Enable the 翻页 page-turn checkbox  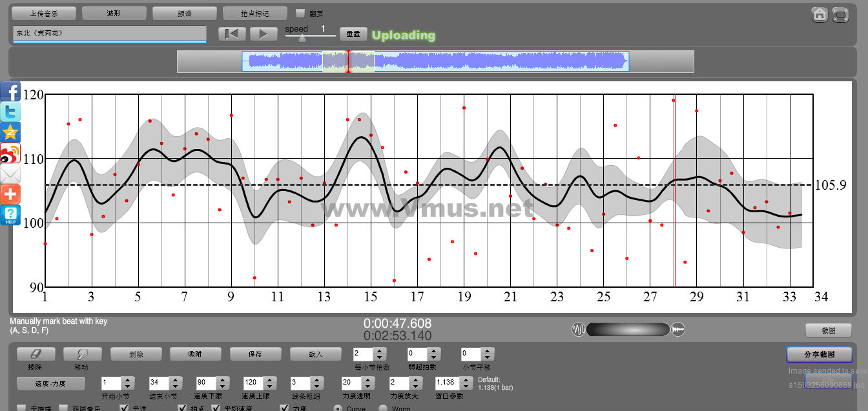click(300, 13)
